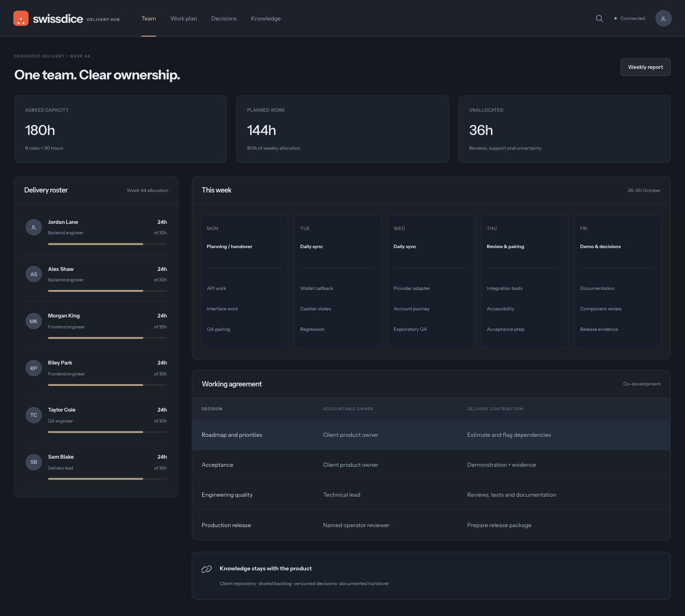
Task: Click the 'Accountable owner' column header
Action: point(348,409)
